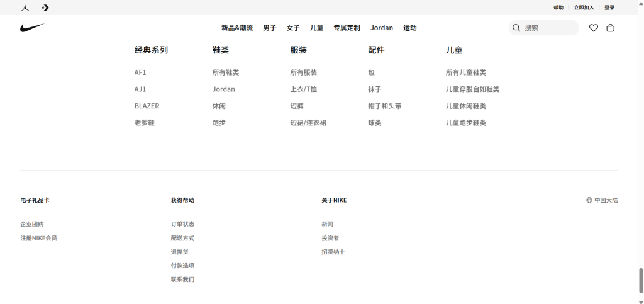644x304 pixels.
Task: Open 儿童休闲鞋类 link
Action: (466, 106)
